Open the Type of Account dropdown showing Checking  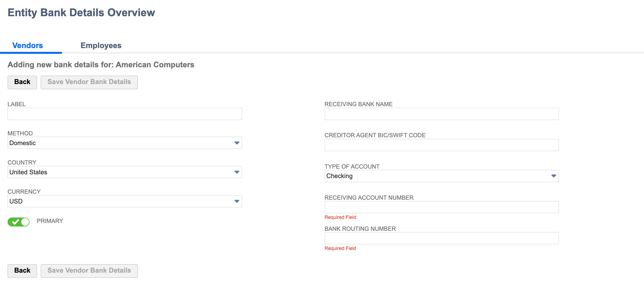[442, 176]
